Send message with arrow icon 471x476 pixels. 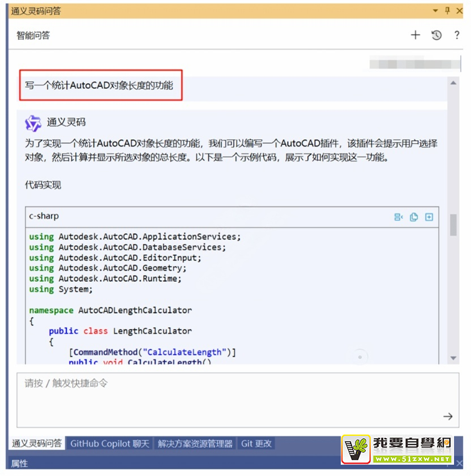448,416
